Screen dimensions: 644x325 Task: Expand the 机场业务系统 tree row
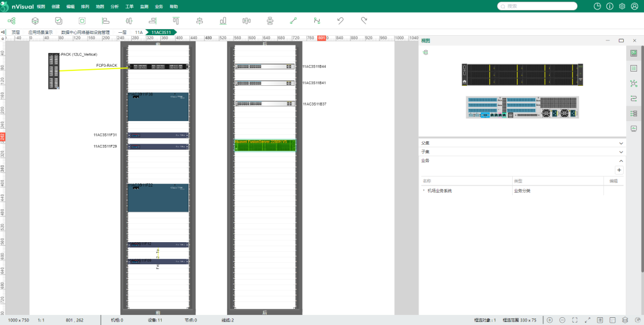coord(423,191)
